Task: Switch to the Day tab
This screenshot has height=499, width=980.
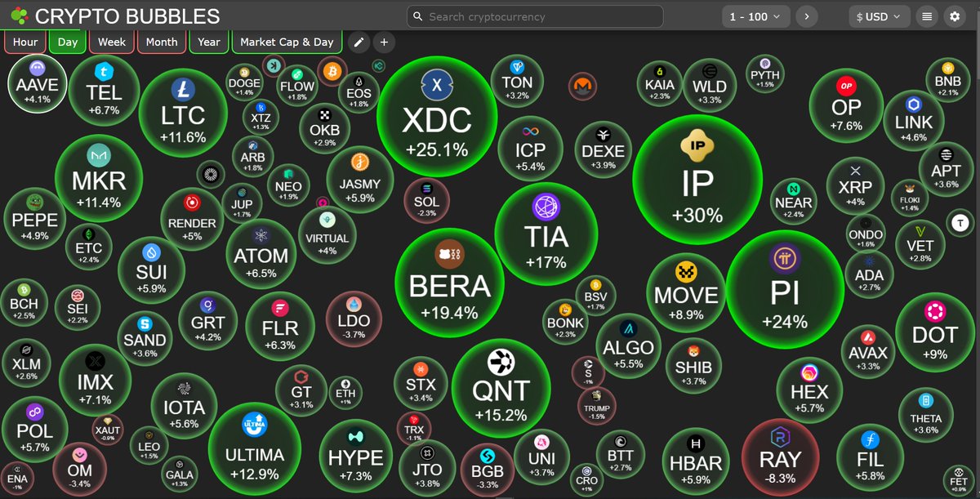Action: coord(68,42)
